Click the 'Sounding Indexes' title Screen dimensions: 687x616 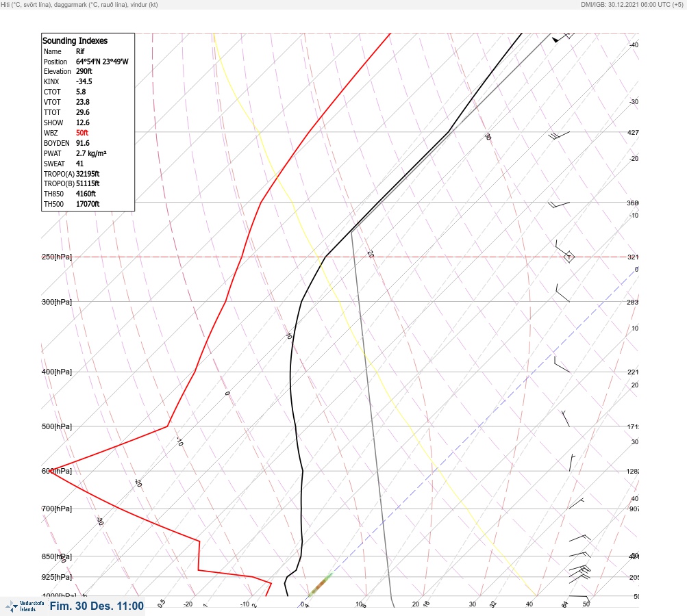[75, 40]
